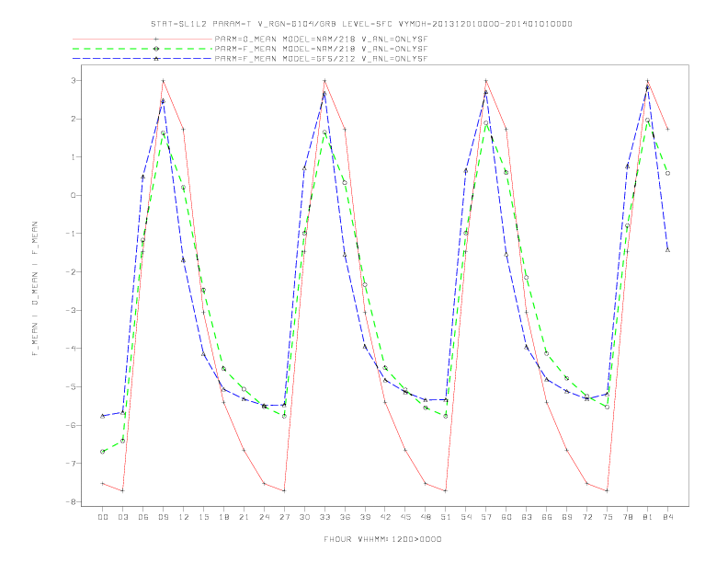Click the x-axis tick label 84
Image resolution: width=728 pixels, height=563 pixels.
pyautogui.click(x=668, y=517)
